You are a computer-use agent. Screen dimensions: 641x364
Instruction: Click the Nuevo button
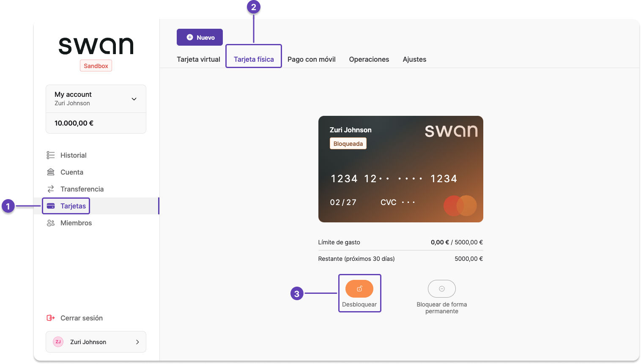click(x=200, y=37)
